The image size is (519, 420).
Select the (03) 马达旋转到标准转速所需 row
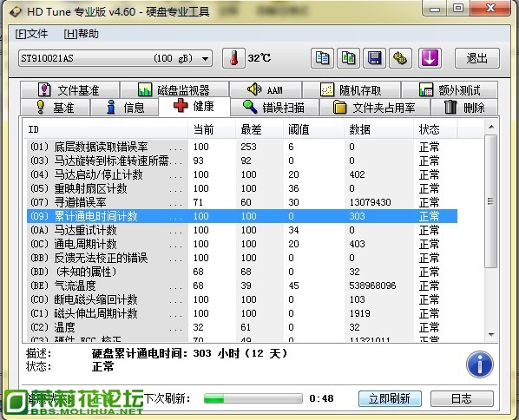tap(241, 161)
